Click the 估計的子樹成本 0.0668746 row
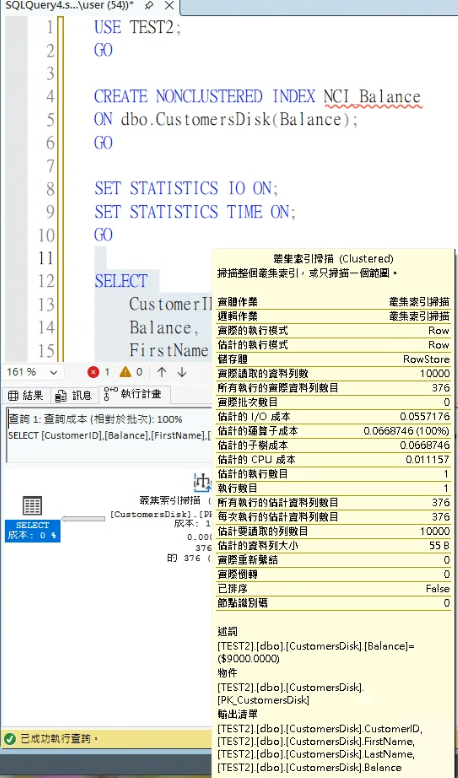The width and height of the screenshot is (458, 778). 333,445
